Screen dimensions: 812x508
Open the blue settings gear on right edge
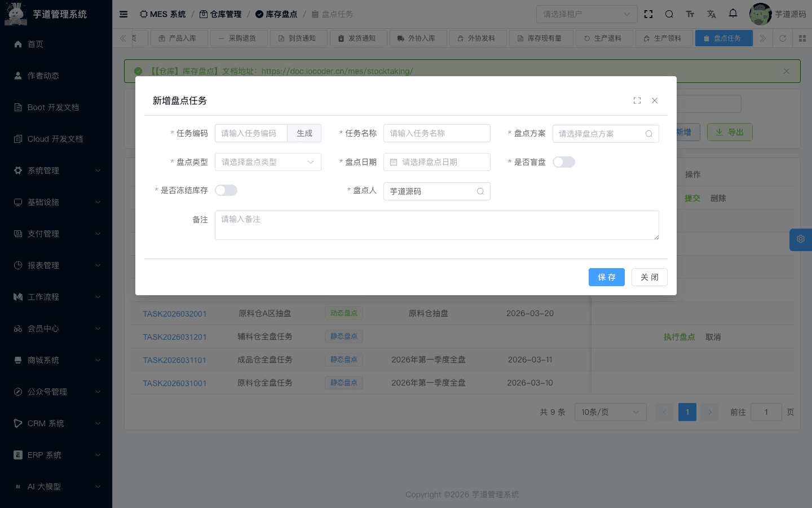(800, 239)
